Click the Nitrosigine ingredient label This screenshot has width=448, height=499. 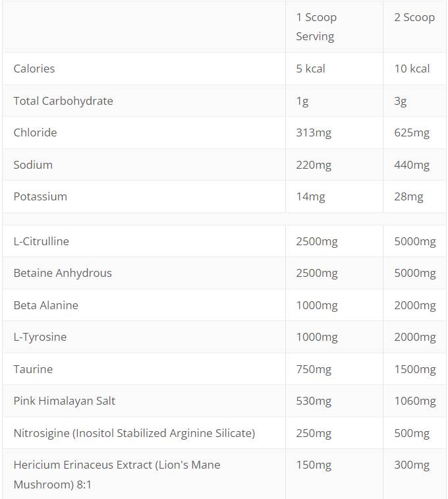point(134,433)
